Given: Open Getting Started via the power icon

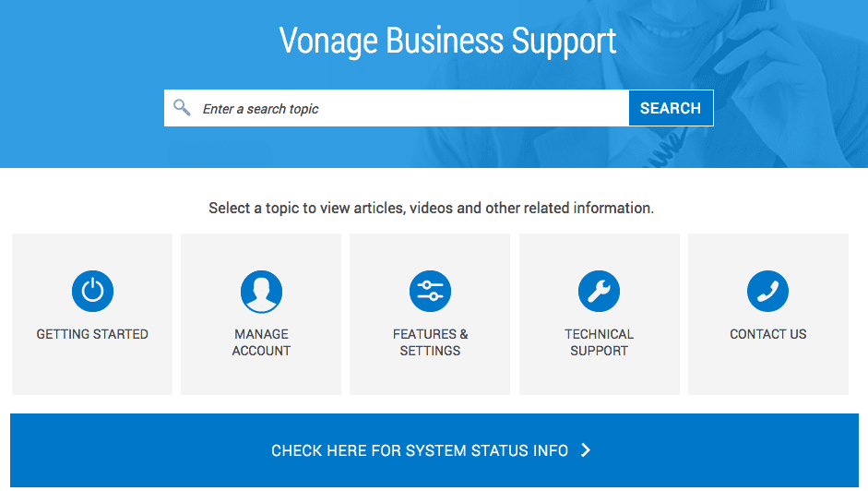Looking at the screenshot, I should coord(92,291).
